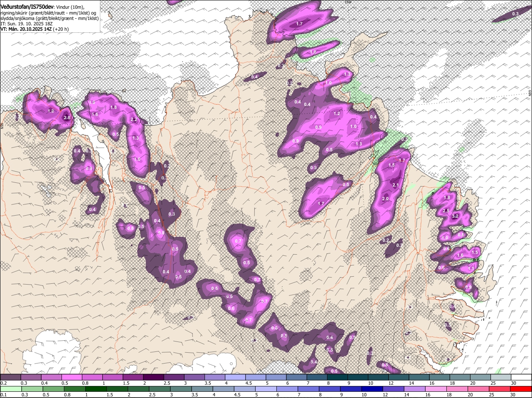Click the 2.0 precipitation value on the map
The image size is (532, 398).
(385, 199)
